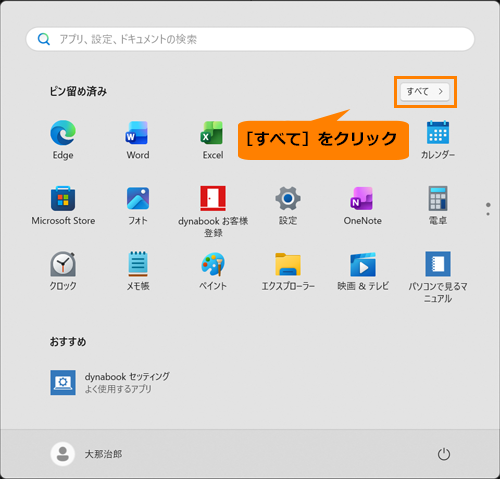500x479 pixels.
Task: Launch OneNote from pinned apps
Action: pos(362,198)
